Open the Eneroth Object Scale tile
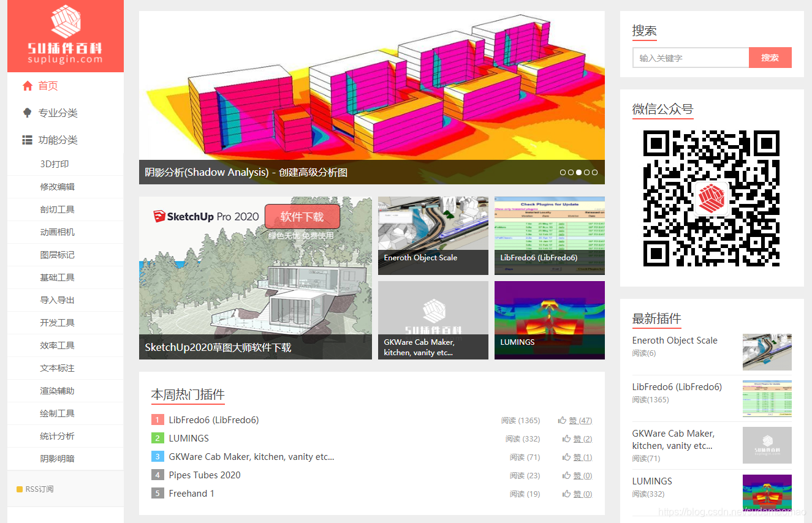The height and width of the screenshot is (523, 812). [x=433, y=236]
